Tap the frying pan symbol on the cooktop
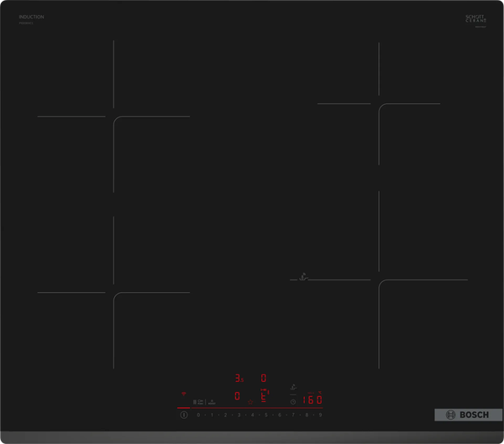Screen dimensions: 504x444 (x=302, y=276)
